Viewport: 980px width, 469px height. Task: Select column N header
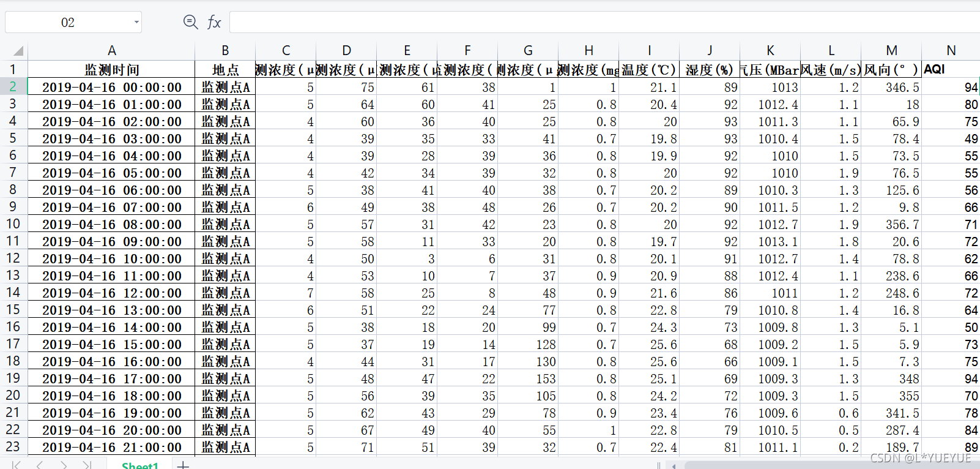pos(951,51)
